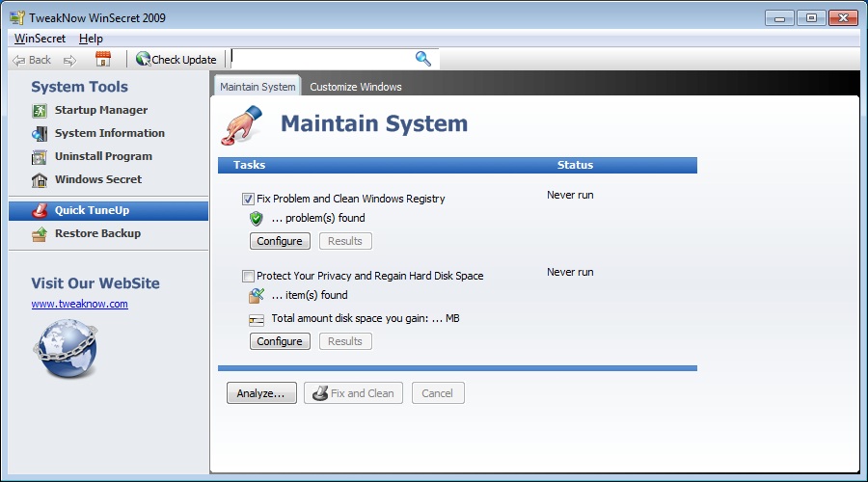Click the Uninstall Program icon
The width and height of the screenshot is (868, 482).
click(40, 157)
